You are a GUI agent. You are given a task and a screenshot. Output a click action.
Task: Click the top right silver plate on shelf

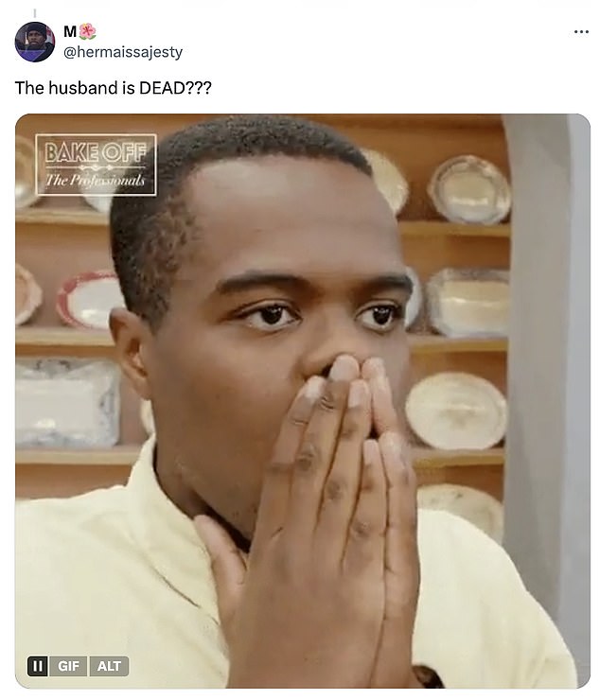(x=469, y=189)
